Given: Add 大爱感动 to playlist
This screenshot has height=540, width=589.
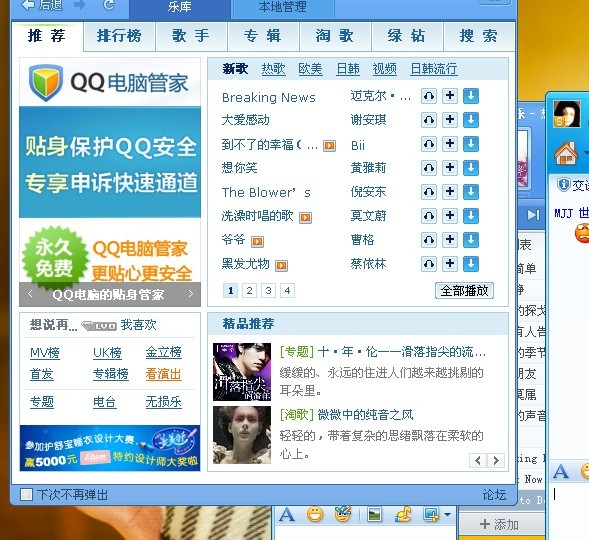Looking at the screenshot, I should (450, 120).
